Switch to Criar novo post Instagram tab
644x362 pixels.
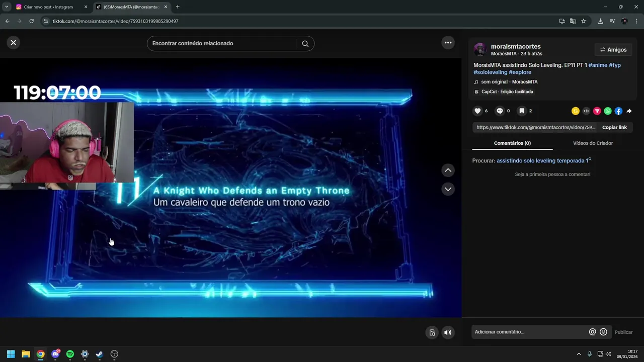pyautogui.click(x=48, y=7)
